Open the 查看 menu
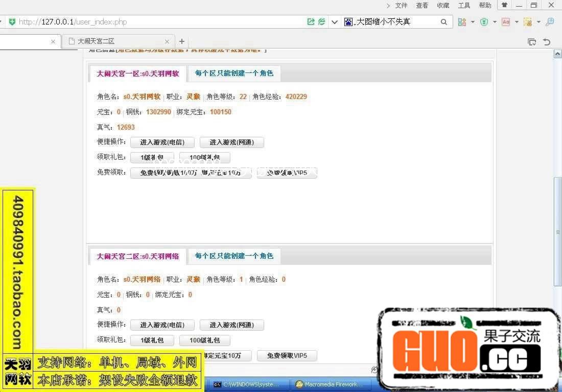562x392 pixels. 422,6
